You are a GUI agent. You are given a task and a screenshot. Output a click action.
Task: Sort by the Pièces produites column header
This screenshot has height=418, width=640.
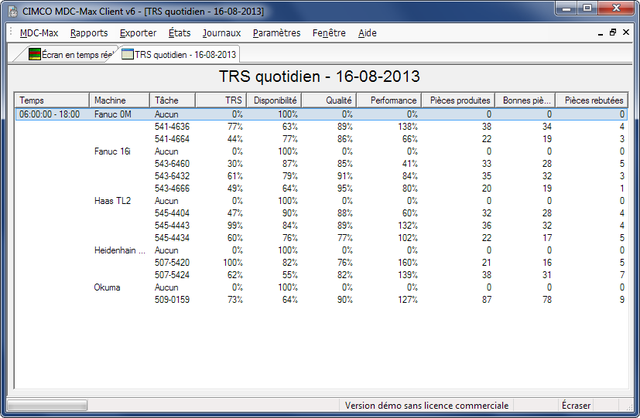[458, 100]
